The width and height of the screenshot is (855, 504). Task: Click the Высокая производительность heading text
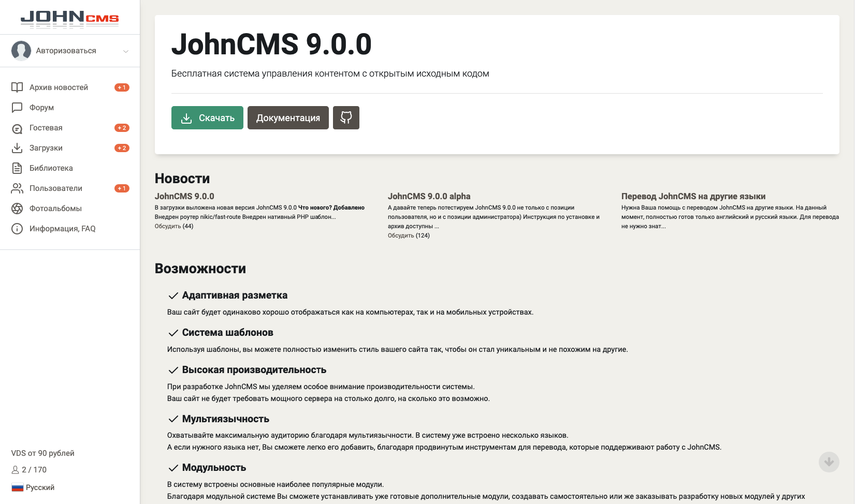254,370
